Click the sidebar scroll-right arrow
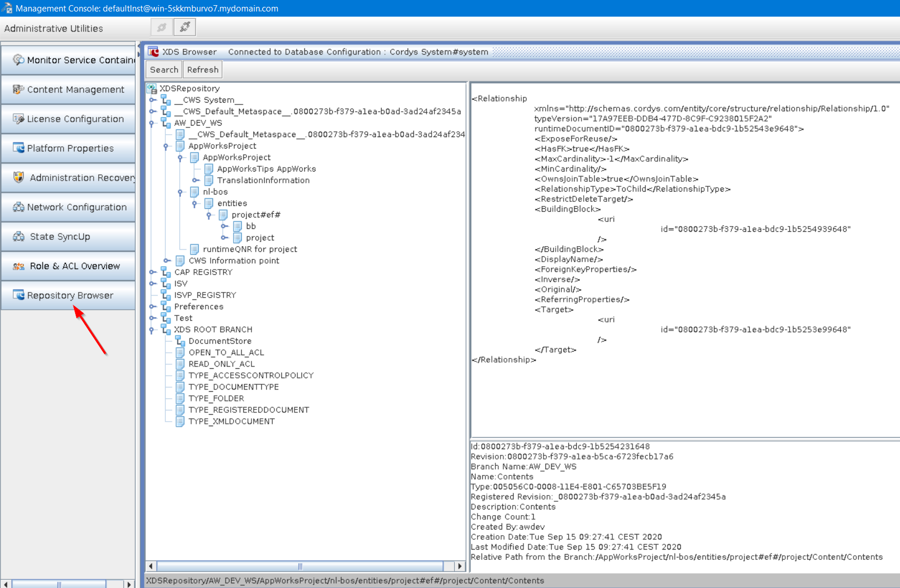The height and width of the screenshot is (588, 900). click(x=129, y=584)
